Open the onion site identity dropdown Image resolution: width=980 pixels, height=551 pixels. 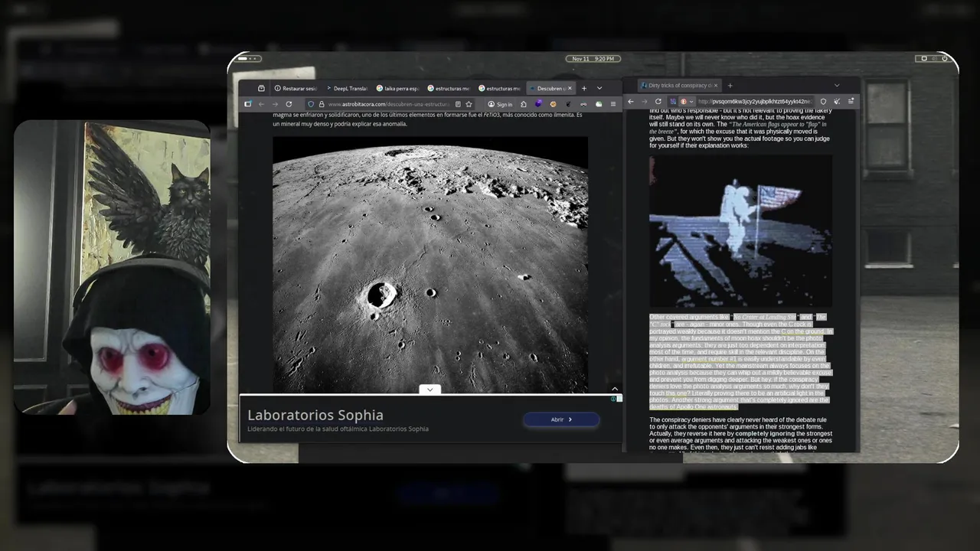[x=686, y=101]
